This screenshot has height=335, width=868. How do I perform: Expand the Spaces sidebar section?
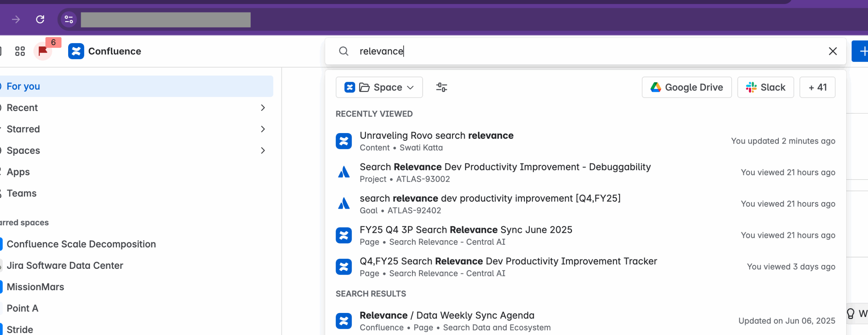(x=262, y=151)
